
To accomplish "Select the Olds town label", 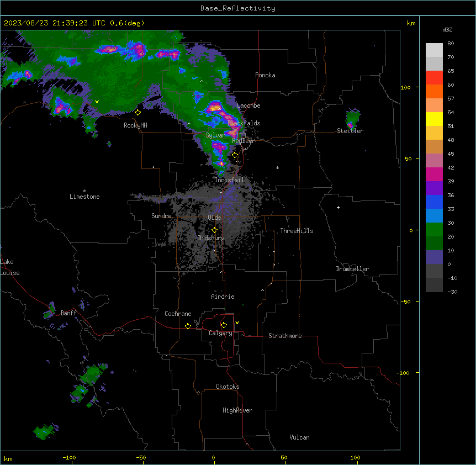I will [214, 218].
